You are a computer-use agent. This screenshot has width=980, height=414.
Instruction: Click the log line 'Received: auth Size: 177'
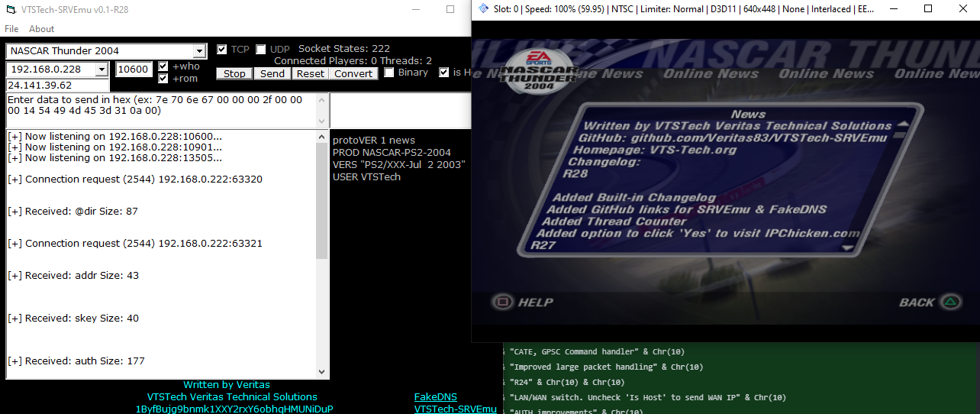[76, 361]
